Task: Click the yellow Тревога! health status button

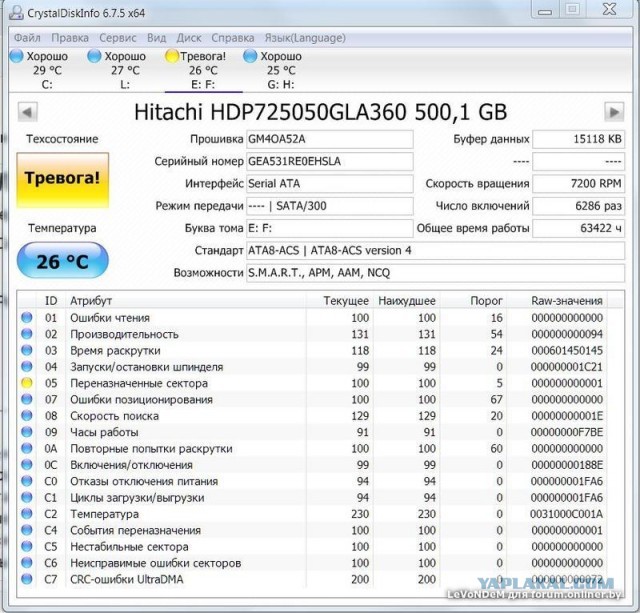Action: [x=62, y=180]
